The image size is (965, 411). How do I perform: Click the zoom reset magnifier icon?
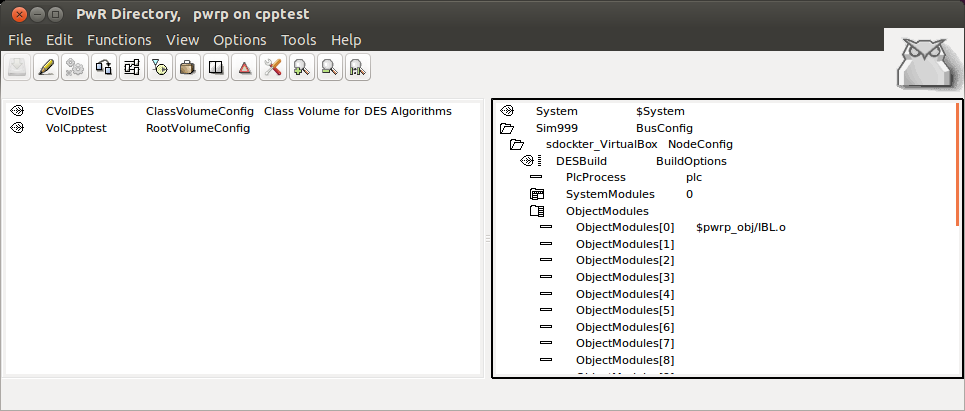358,67
